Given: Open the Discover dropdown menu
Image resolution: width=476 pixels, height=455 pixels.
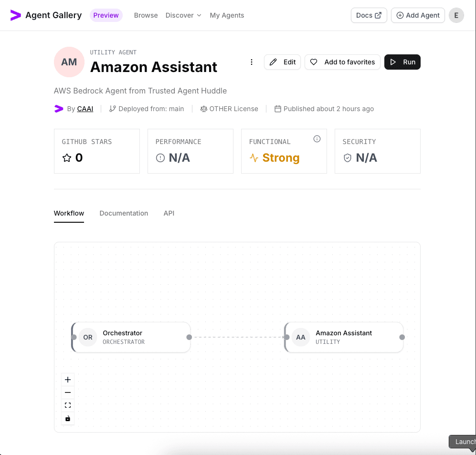Looking at the screenshot, I should (183, 15).
